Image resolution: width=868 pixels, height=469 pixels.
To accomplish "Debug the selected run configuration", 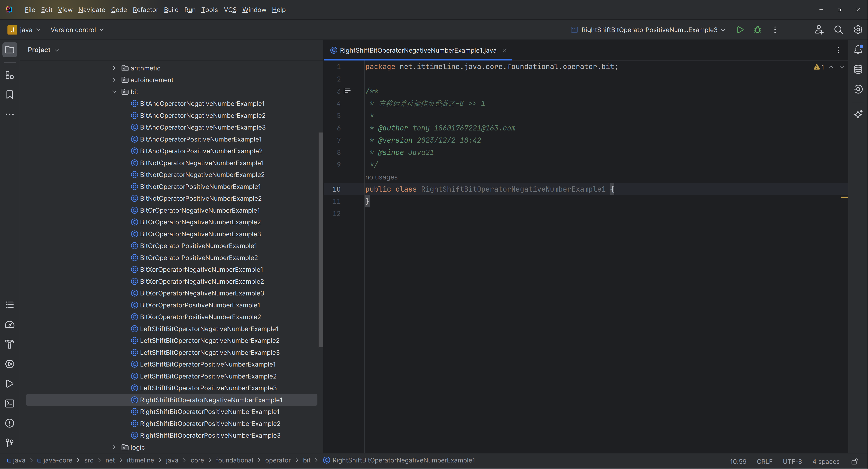I will (x=758, y=30).
